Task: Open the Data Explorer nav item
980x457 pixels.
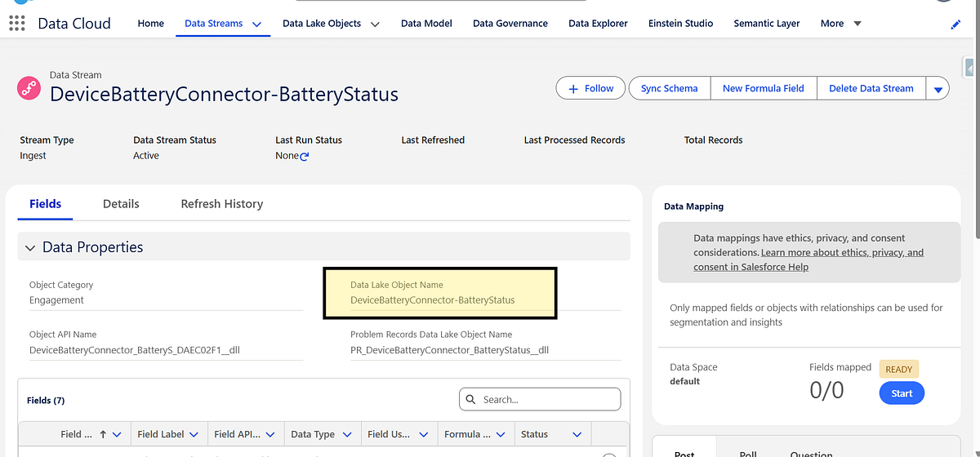Action: coord(598,24)
